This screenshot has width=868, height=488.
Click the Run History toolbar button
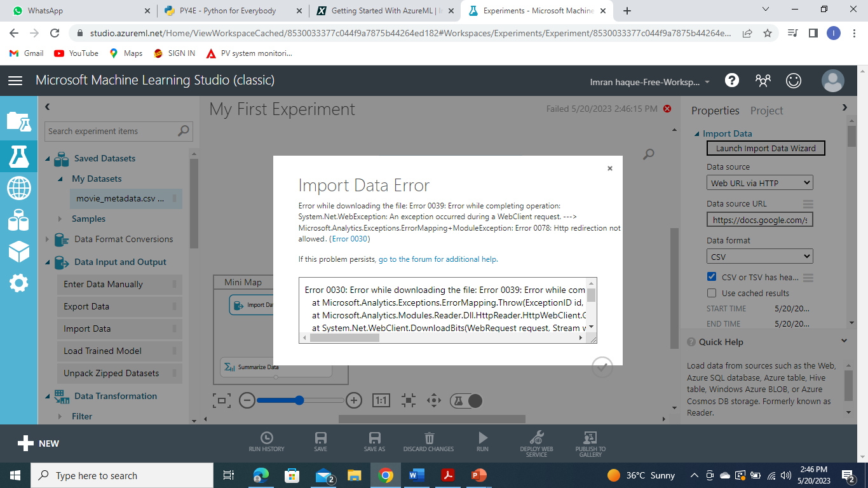267,442
